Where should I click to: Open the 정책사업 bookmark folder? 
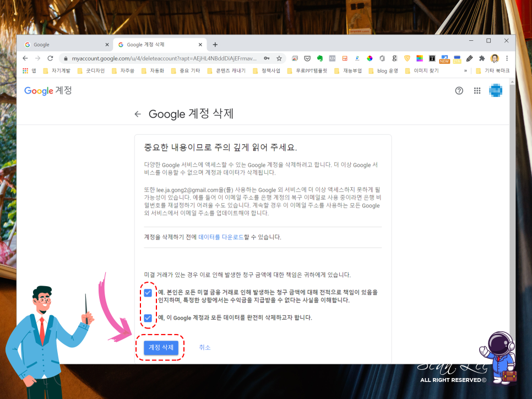[267, 70]
